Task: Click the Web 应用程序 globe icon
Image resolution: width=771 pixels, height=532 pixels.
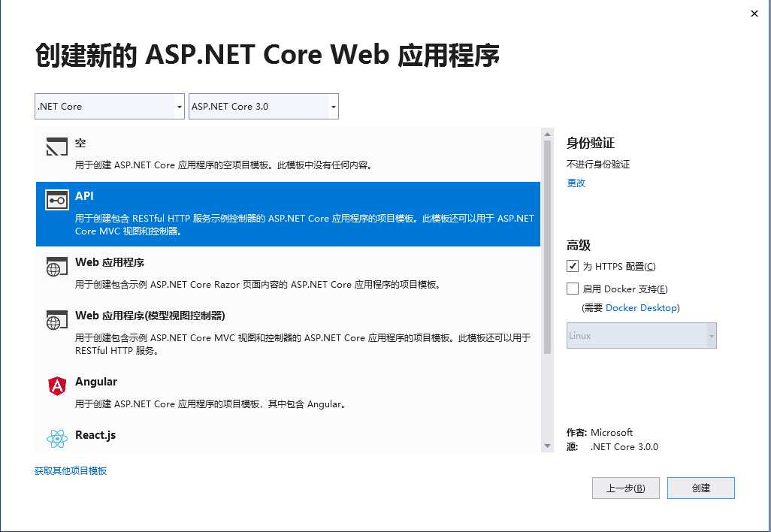Action: click(x=57, y=266)
